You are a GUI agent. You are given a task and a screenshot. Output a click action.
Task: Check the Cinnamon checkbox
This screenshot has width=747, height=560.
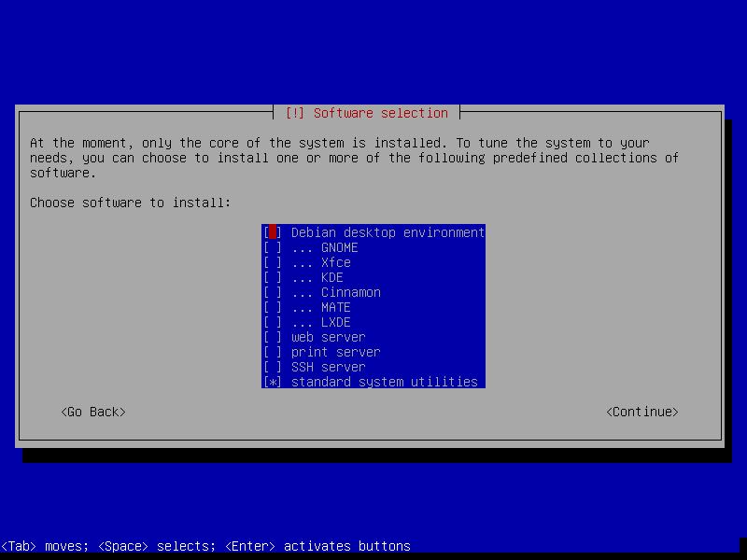(x=273, y=292)
